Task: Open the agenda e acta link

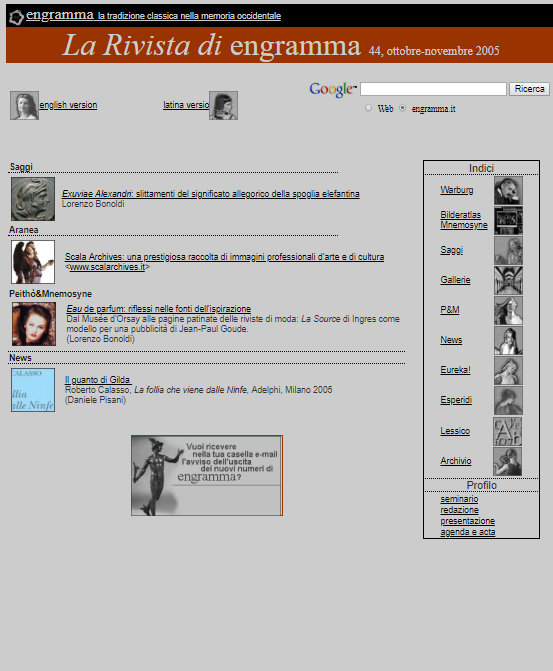Action: pyautogui.click(x=468, y=532)
